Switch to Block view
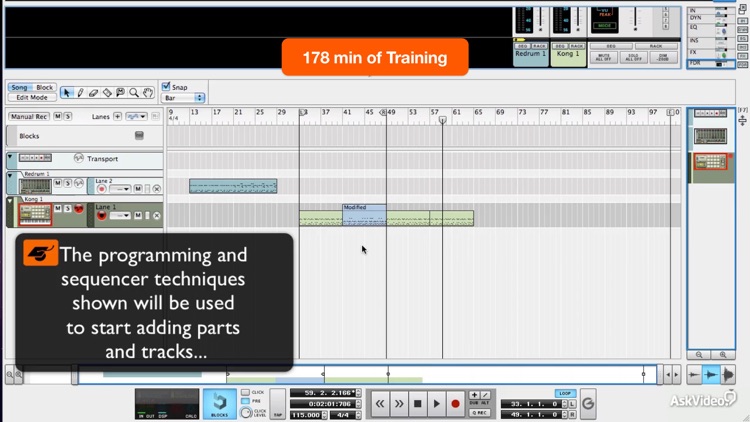The width and height of the screenshot is (750, 422). click(44, 88)
